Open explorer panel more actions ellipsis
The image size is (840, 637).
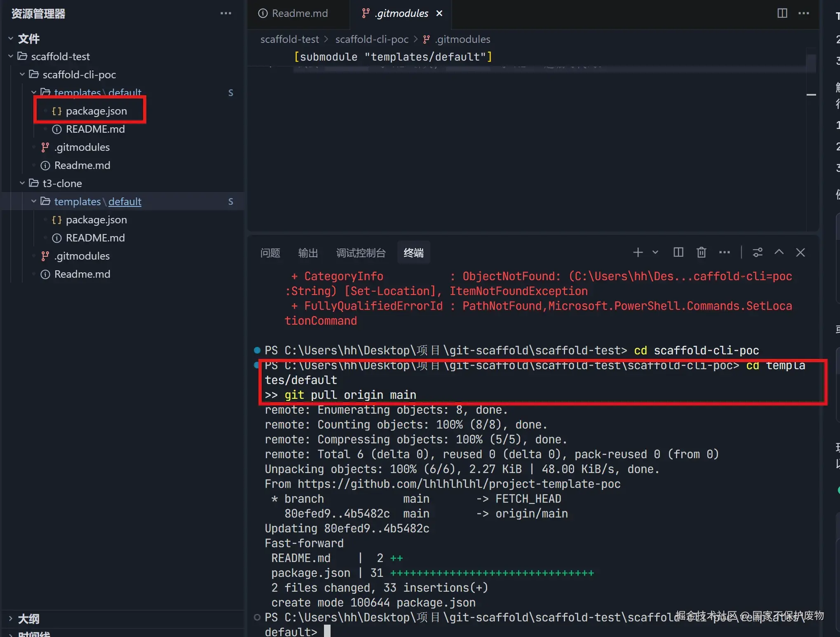tap(225, 13)
